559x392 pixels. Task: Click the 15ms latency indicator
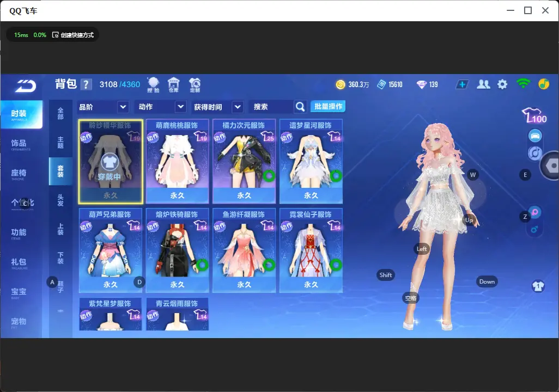click(21, 35)
